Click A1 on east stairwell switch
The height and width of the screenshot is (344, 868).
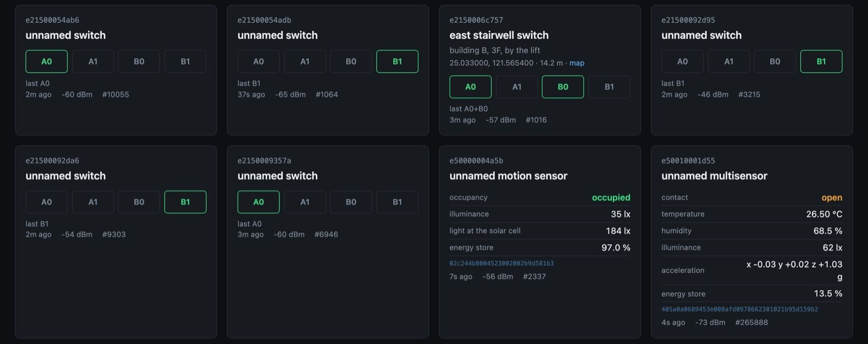pos(517,87)
